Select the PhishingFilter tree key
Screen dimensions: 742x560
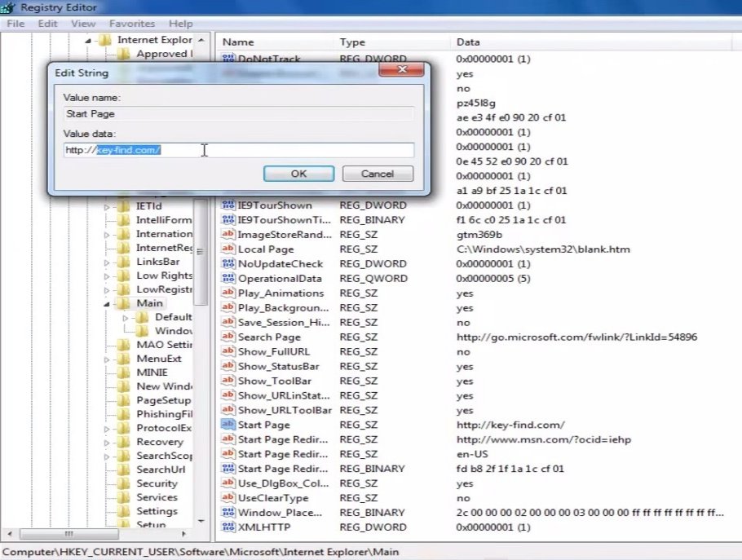[164, 414]
